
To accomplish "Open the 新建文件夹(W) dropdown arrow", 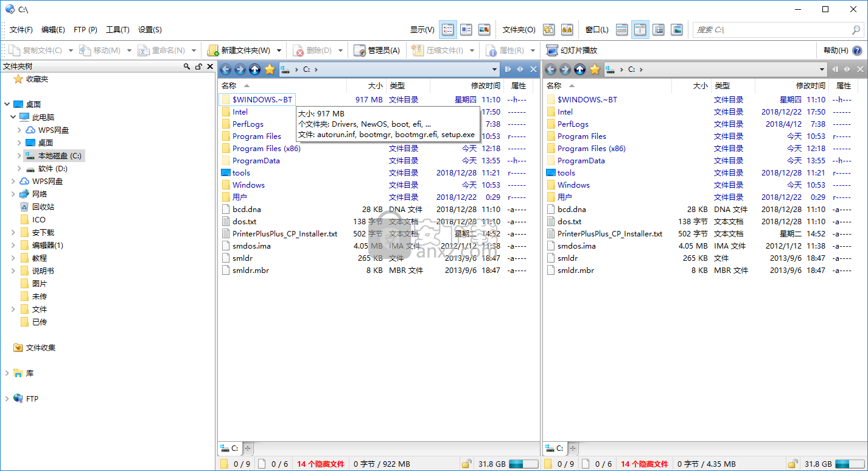I will tap(279, 51).
